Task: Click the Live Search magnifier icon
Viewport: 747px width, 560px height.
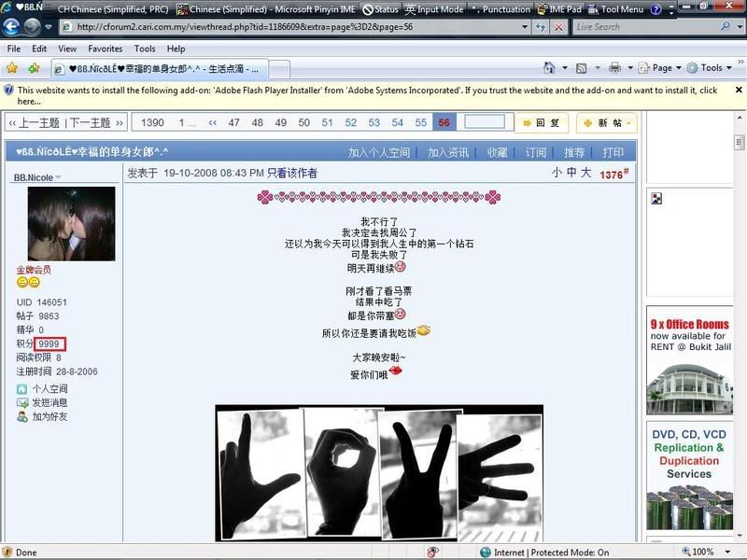Action: (x=726, y=27)
